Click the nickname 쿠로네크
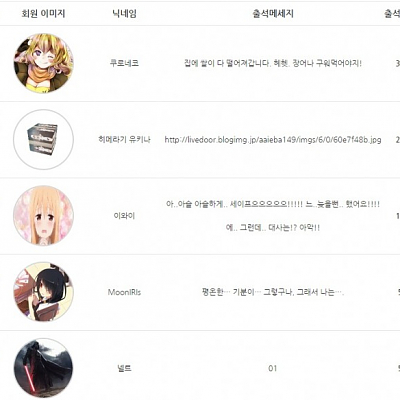This screenshot has width=400, height=400. 124,63
